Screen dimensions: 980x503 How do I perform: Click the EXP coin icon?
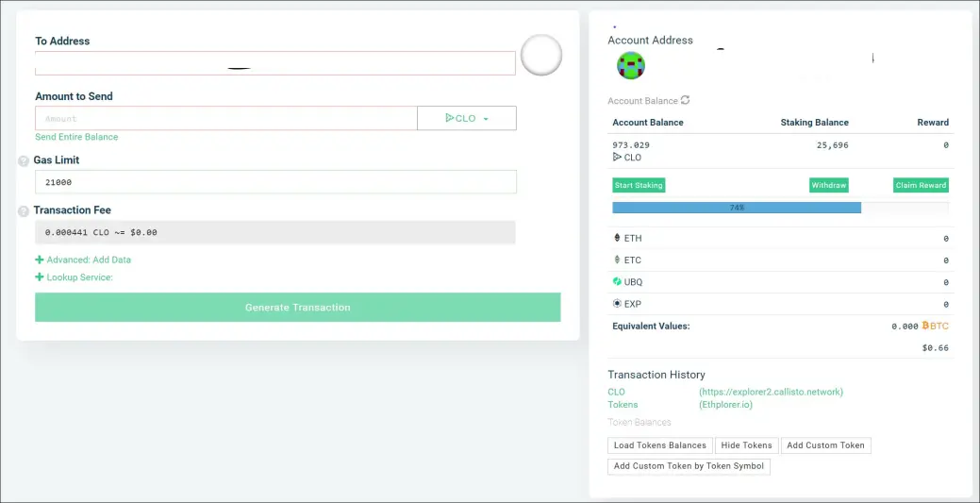pyautogui.click(x=618, y=304)
